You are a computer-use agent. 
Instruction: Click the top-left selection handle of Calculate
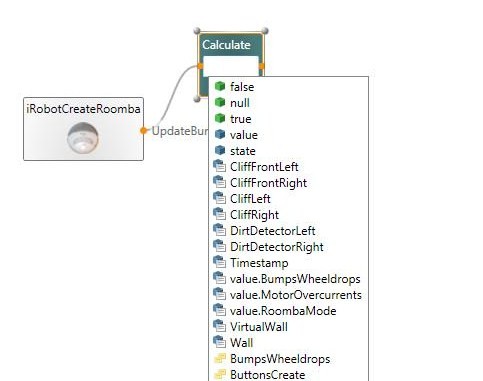point(197,31)
